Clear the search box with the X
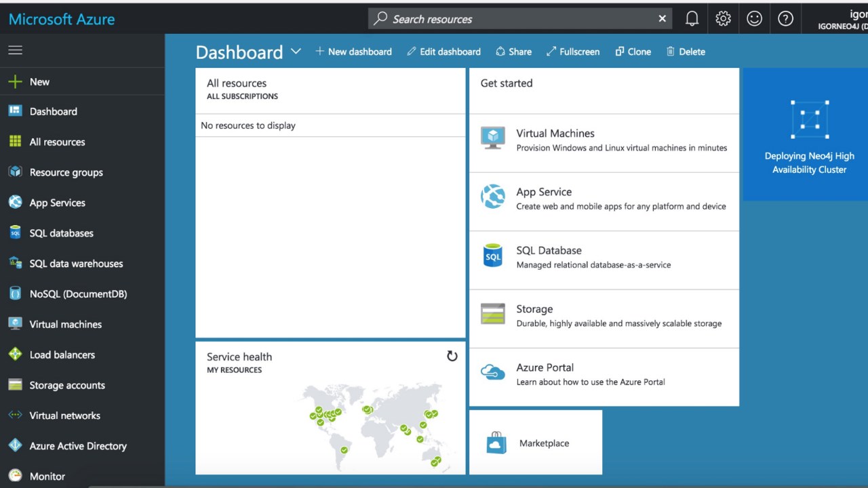Viewport: 868px width, 488px height. pyautogui.click(x=663, y=19)
